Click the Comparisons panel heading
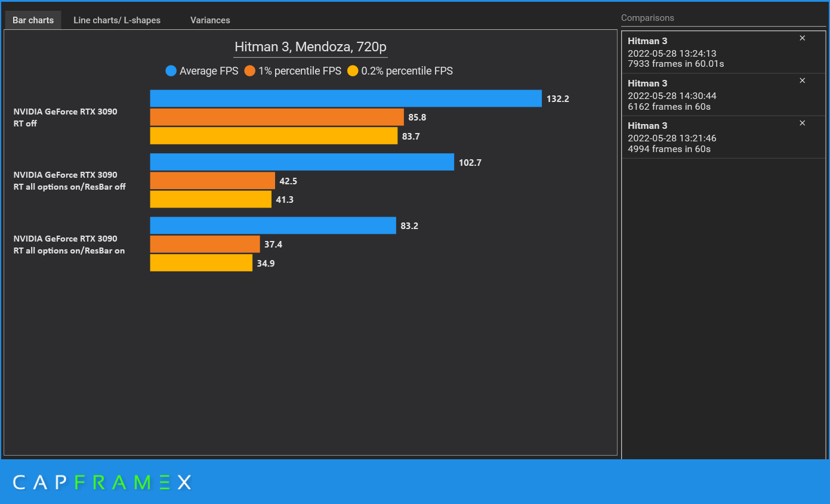Image resolution: width=830 pixels, height=504 pixels. [x=647, y=18]
